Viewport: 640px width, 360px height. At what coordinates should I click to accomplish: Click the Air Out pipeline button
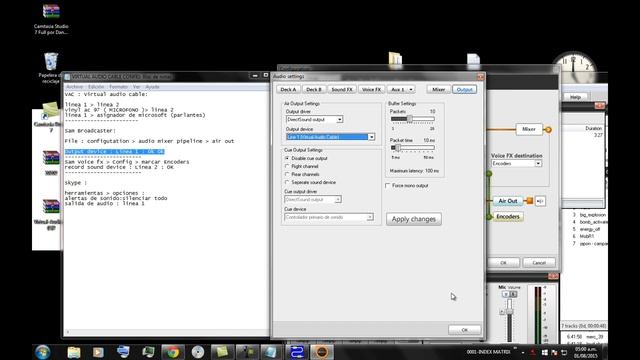(507, 201)
